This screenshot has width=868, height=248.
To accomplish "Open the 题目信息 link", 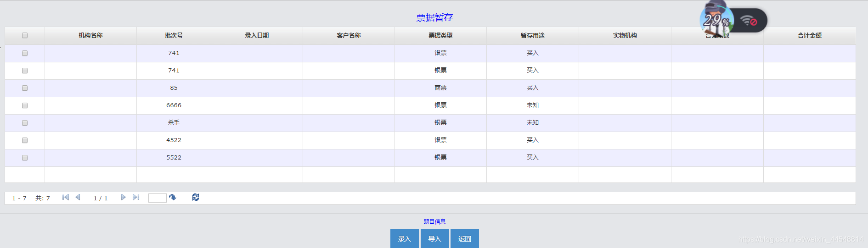I will coord(434,221).
